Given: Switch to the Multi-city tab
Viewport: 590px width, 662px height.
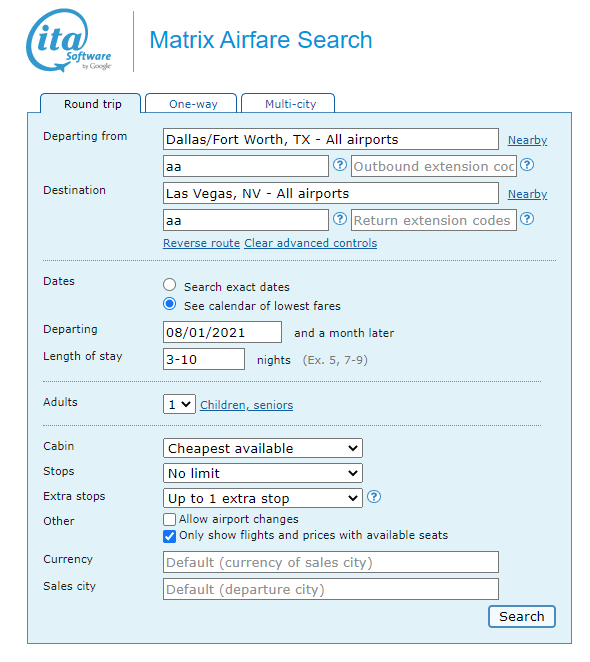Looking at the screenshot, I should tap(288, 103).
